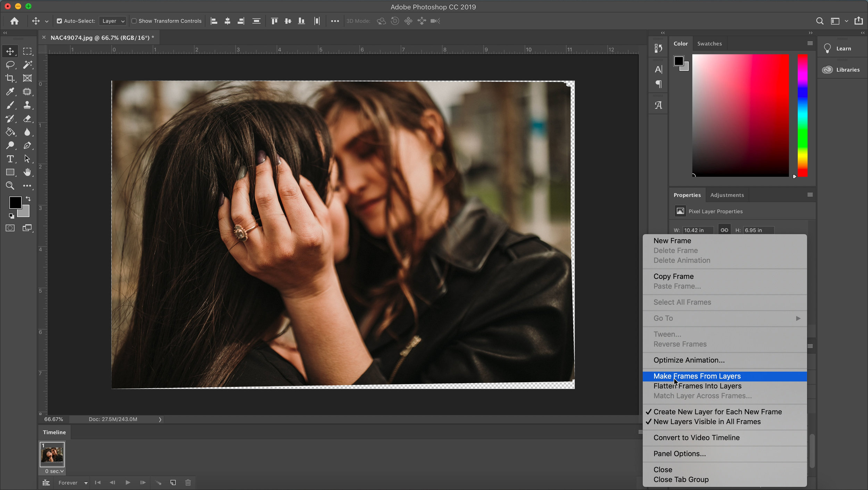Select the Lasso tool
This screenshot has height=490, width=868.
[x=9, y=64]
